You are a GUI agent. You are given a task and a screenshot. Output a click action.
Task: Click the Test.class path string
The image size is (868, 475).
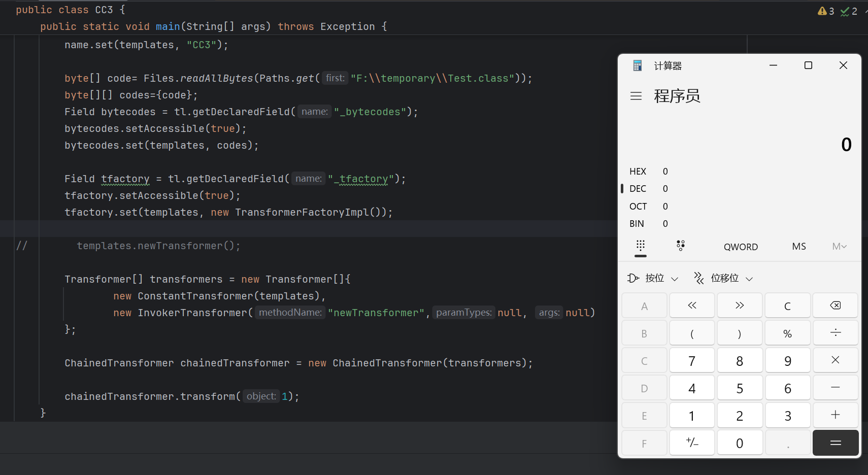(x=432, y=78)
